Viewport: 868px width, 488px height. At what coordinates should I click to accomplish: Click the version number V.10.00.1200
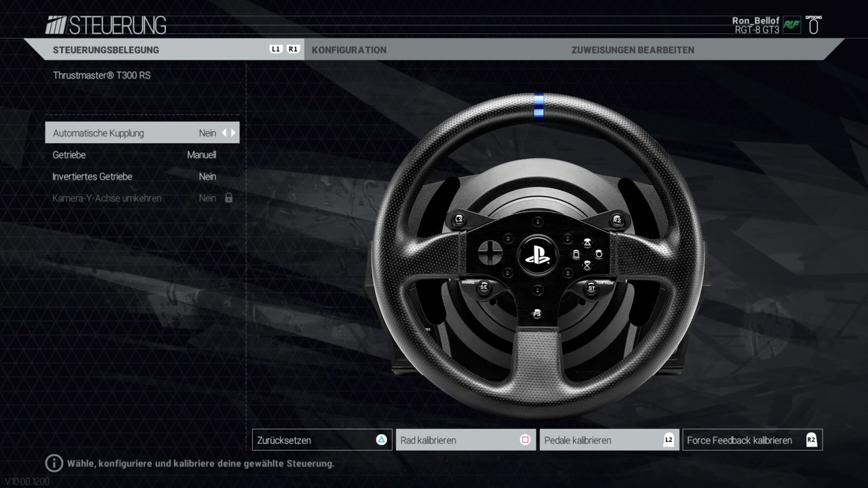(27, 481)
